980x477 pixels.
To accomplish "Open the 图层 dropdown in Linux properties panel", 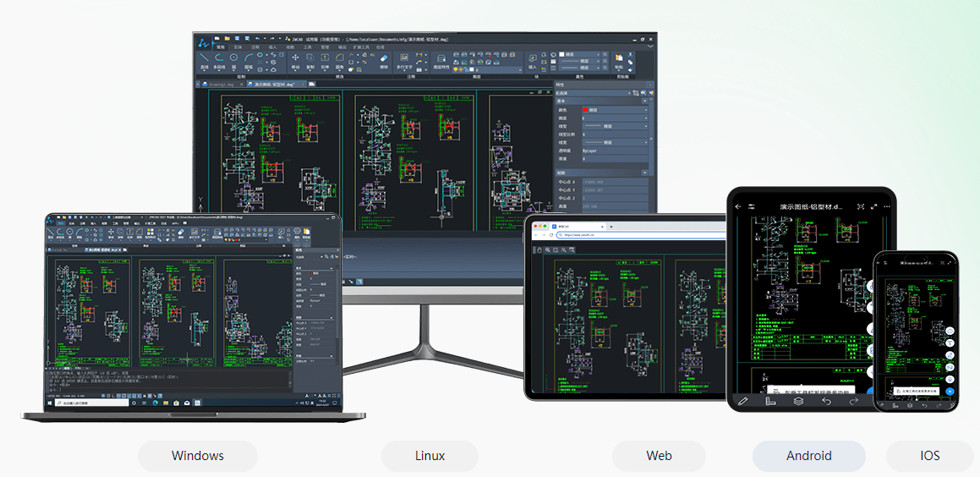I will pos(615,118).
